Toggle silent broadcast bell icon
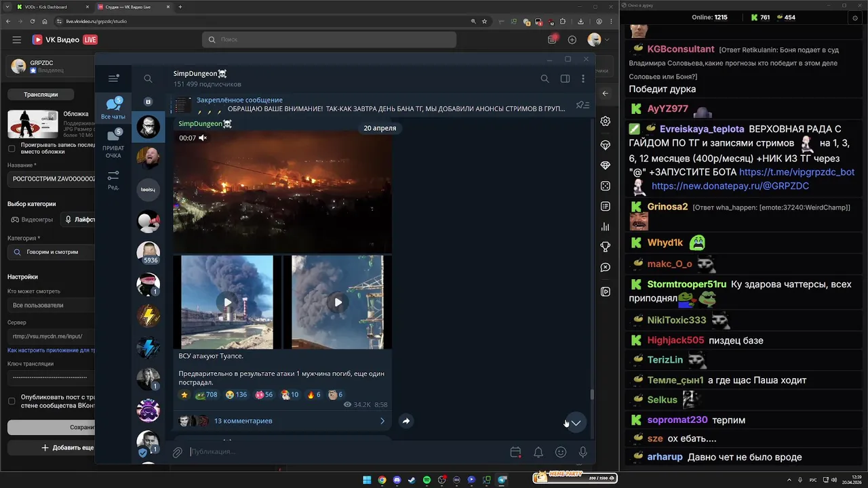Image resolution: width=868 pixels, height=488 pixels. [x=538, y=452]
